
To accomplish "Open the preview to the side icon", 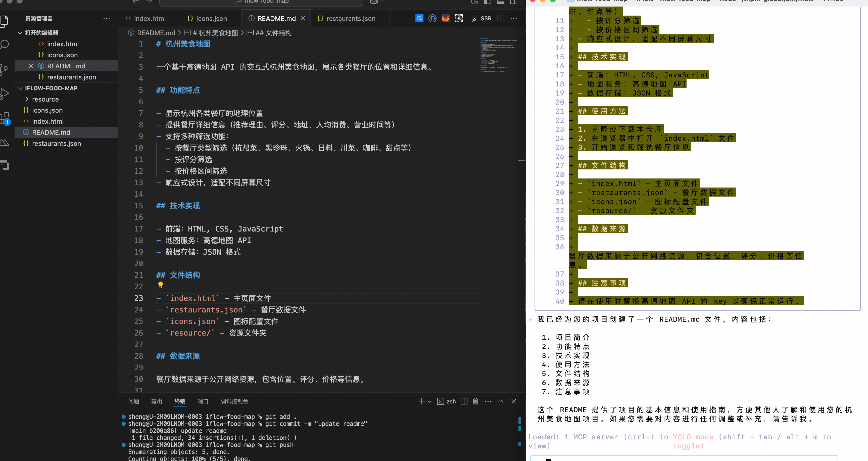I will pos(472,19).
